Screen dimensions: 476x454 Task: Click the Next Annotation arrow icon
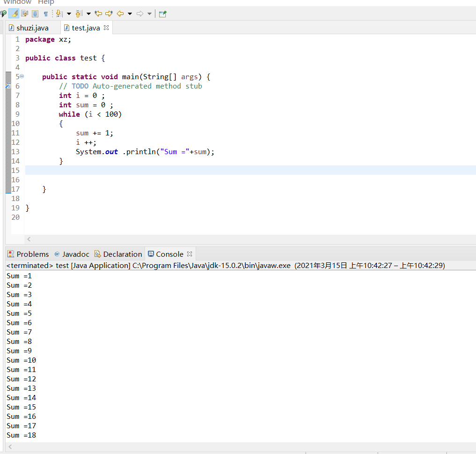click(x=59, y=14)
